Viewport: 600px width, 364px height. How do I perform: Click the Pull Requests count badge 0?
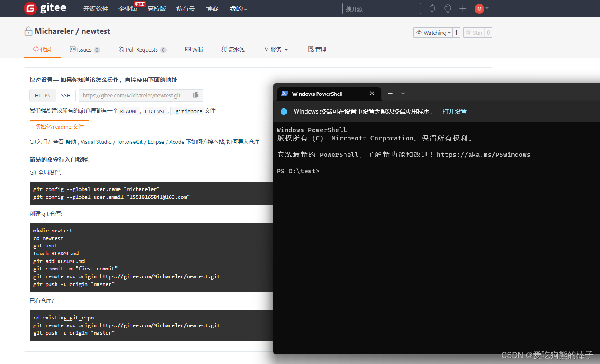163,50
